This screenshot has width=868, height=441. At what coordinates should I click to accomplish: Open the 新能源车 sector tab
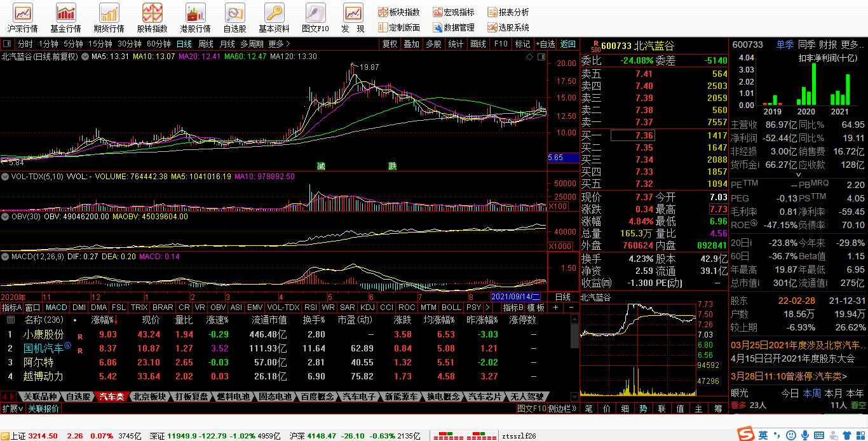click(x=401, y=397)
